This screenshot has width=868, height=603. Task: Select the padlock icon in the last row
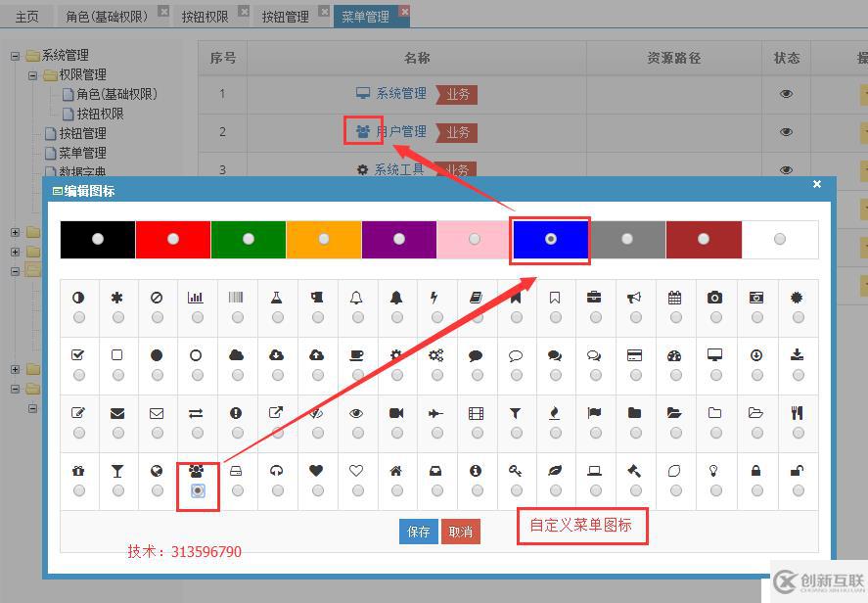(x=754, y=471)
